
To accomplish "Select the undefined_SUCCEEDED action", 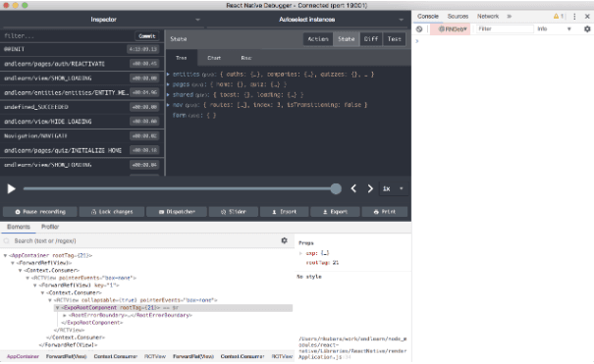I will pyautogui.click(x=81, y=107).
